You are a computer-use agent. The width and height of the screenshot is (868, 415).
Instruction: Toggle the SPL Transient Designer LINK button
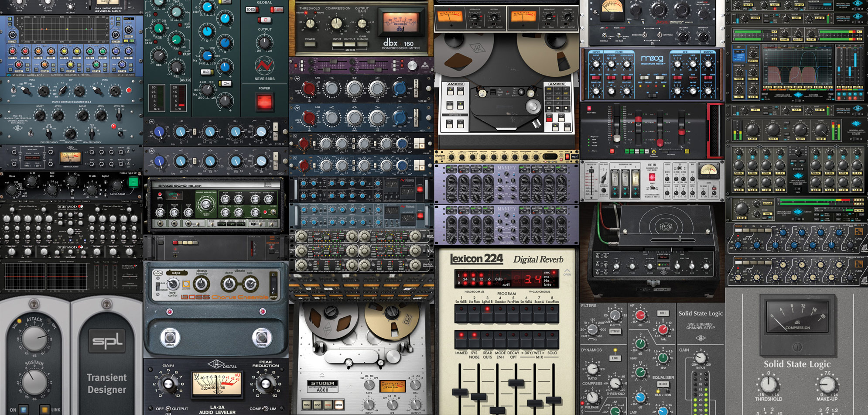(x=44, y=410)
